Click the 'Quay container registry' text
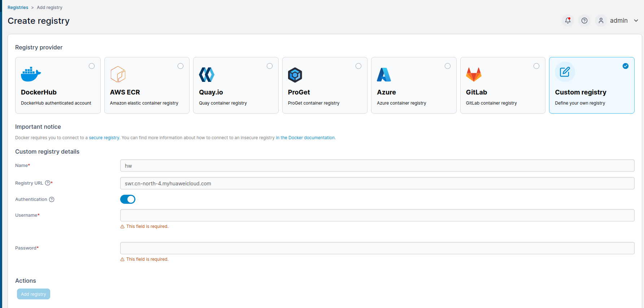 click(223, 103)
